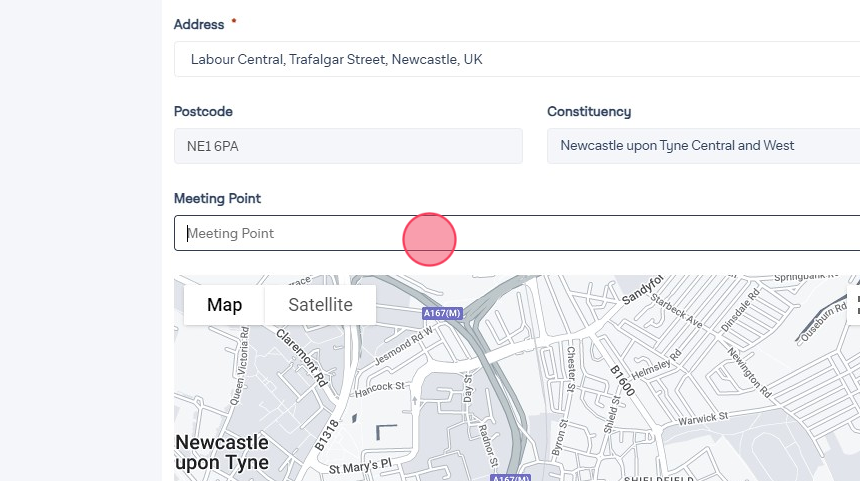Switch the map to Satellite view
The height and width of the screenshot is (481, 860).
320,305
